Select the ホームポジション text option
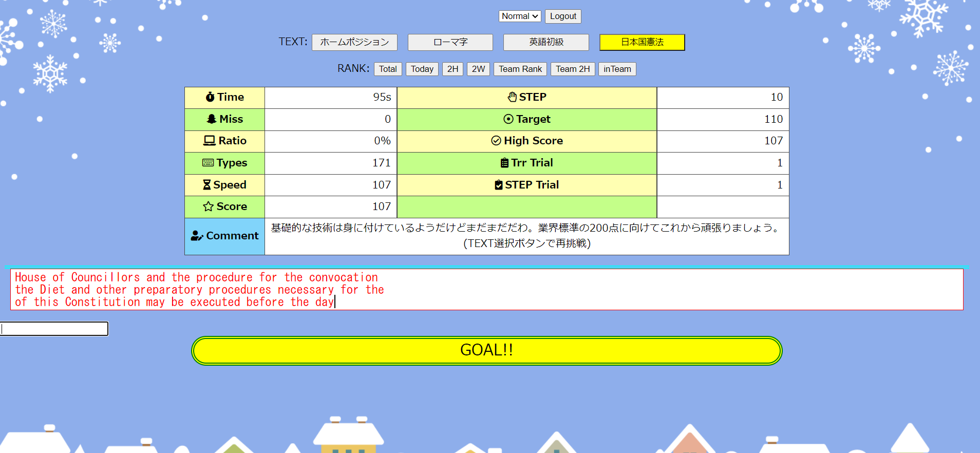 click(354, 42)
